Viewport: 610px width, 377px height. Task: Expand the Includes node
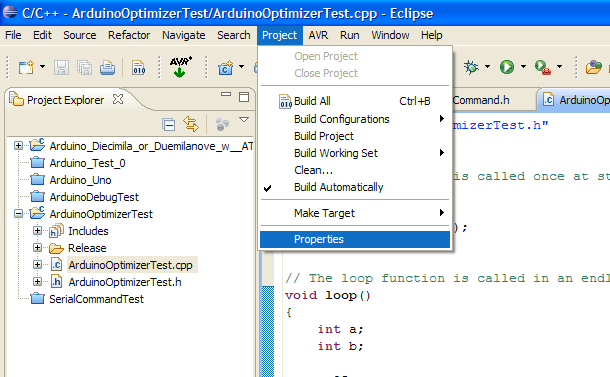click(37, 231)
